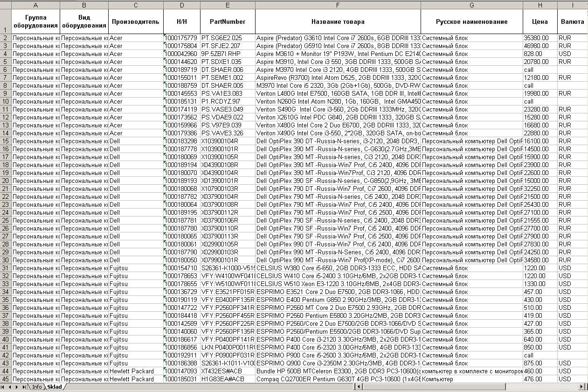The width and height of the screenshot is (588, 392).
Task: Select row 31 header
Action: pyautogui.click(x=6, y=268)
